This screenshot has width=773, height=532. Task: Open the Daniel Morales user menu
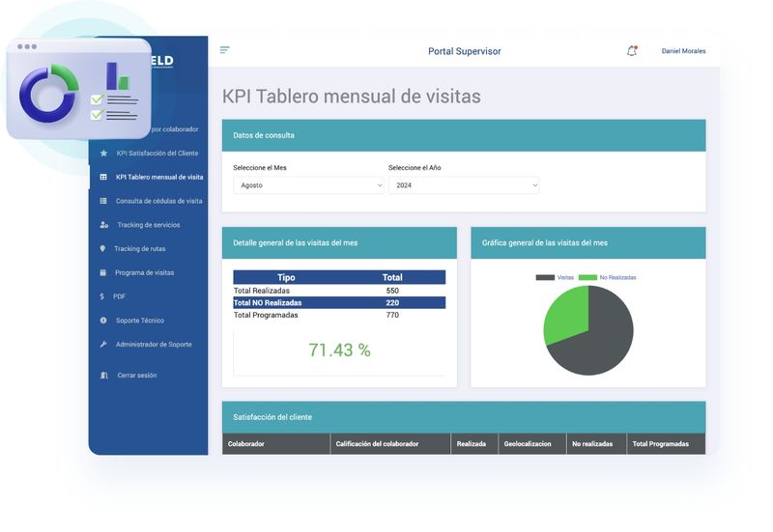(x=683, y=51)
